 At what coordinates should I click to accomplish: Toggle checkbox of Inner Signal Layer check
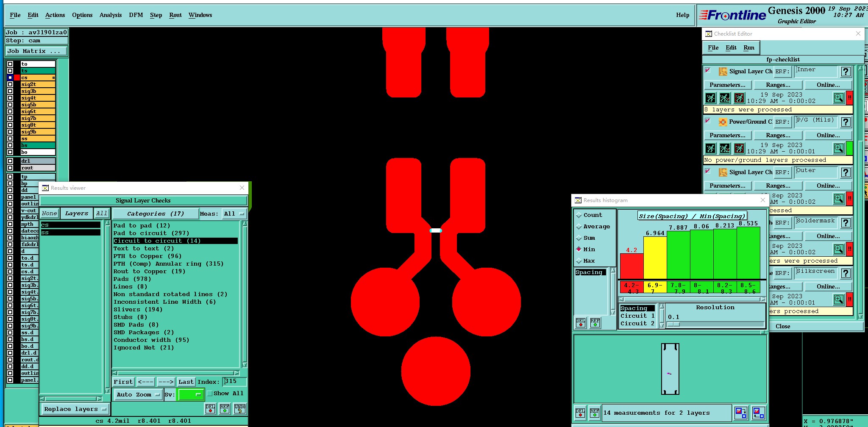coord(707,70)
